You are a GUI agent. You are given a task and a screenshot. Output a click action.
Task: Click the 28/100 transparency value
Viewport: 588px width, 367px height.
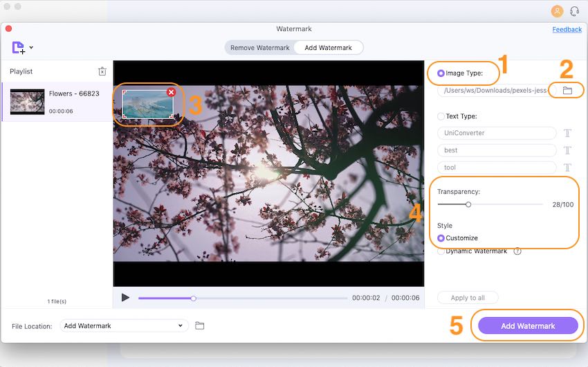point(562,204)
